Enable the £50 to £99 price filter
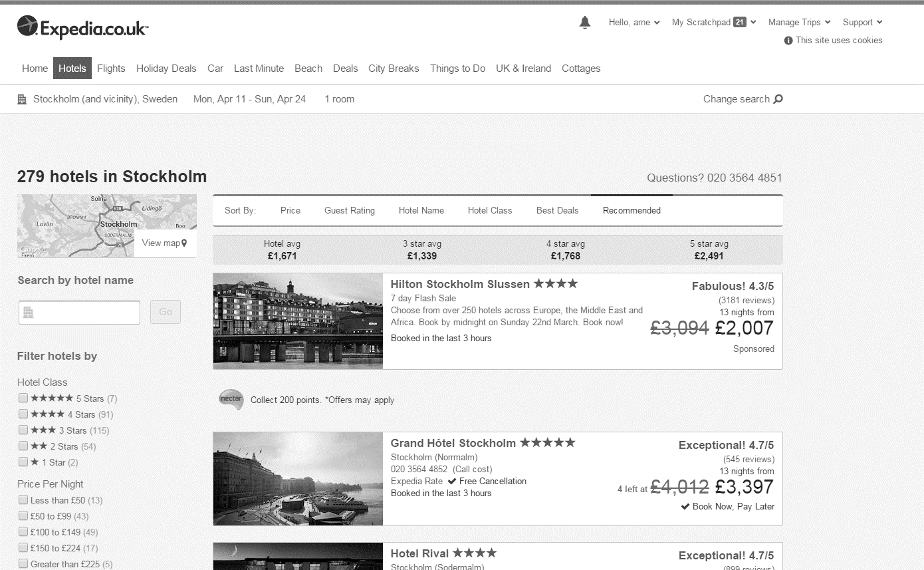Screen dimensions: 924x570 click(x=23, y=515)
